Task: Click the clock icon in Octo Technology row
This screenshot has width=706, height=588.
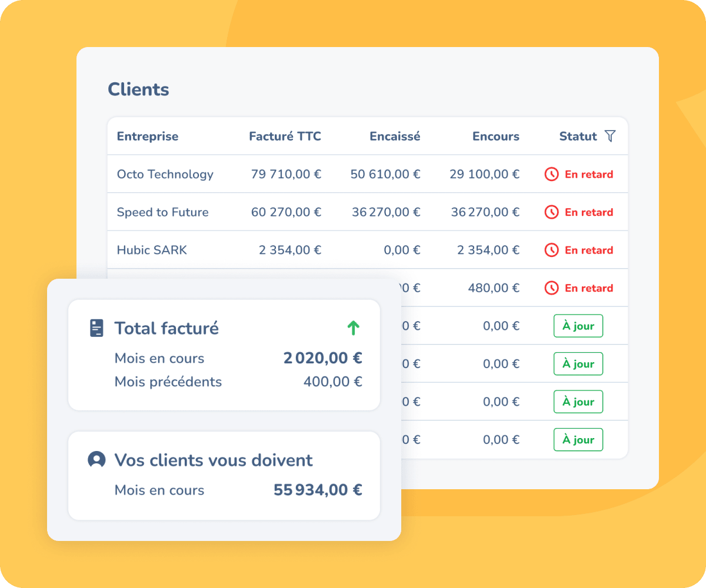Action: (x=551, y=174)
